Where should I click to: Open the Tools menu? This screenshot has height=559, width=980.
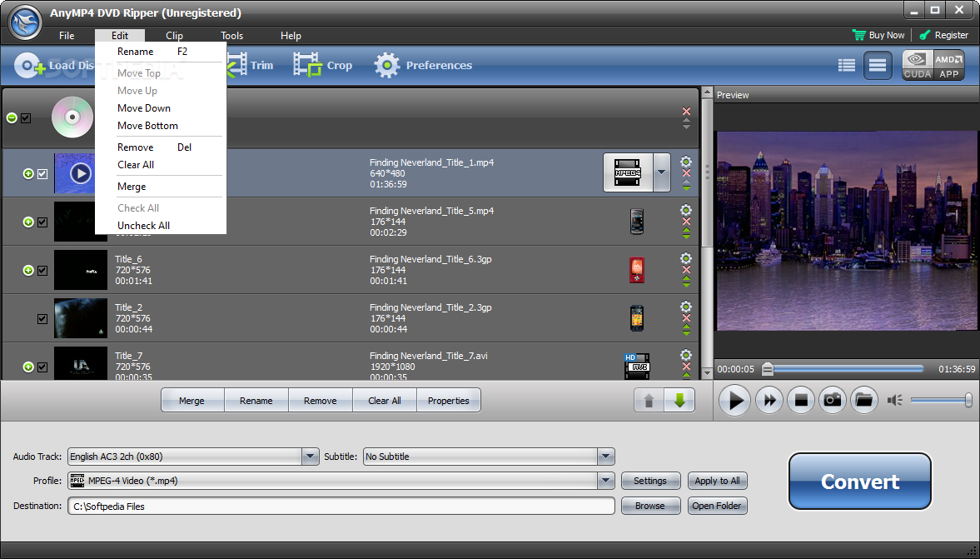coord(231,36)
